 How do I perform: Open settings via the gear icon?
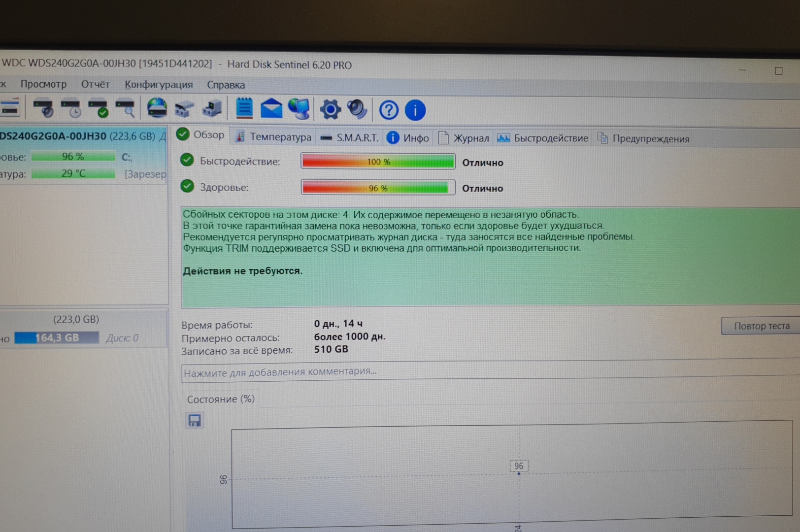click(x=330, y=109)
